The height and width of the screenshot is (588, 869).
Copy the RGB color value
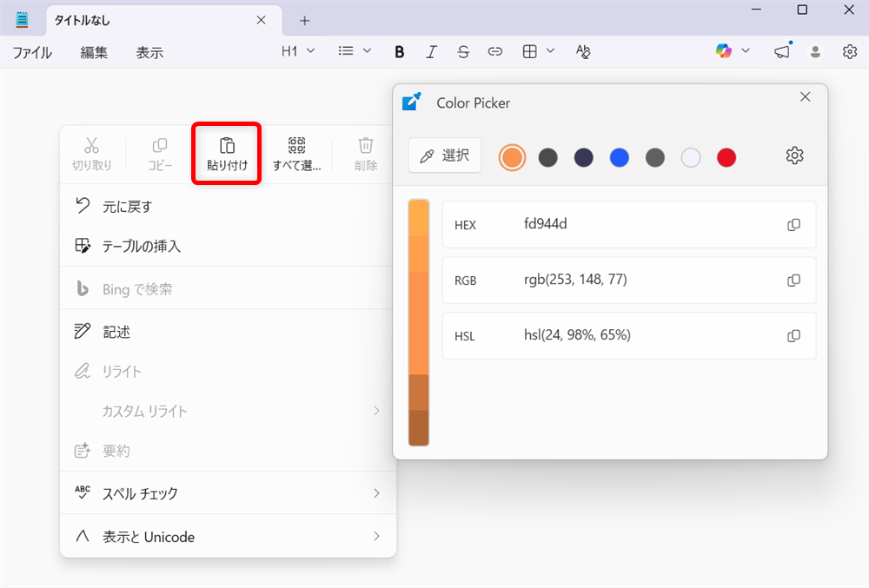point(793,280)
